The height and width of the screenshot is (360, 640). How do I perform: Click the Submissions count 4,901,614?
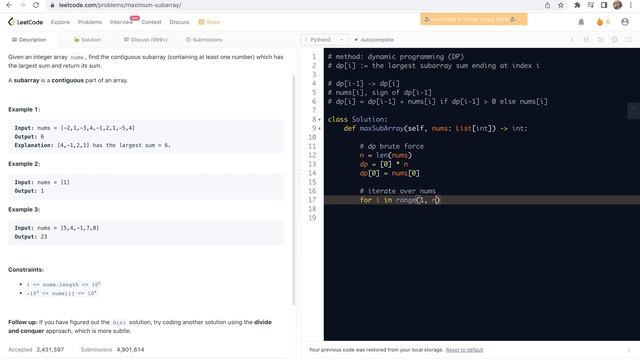pos(130,350)
